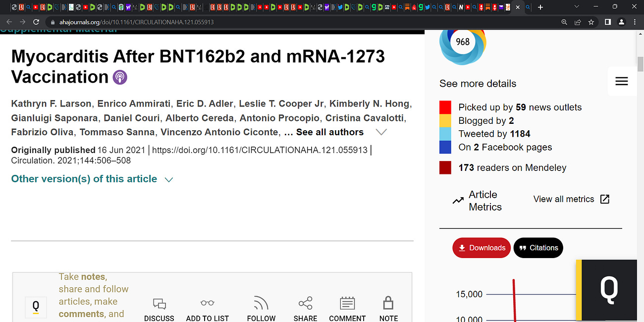Image resolution: width=644 pixels, height=322 pixels.
Task: Bookmark this page with the star icon
Action: coord(591,22)
